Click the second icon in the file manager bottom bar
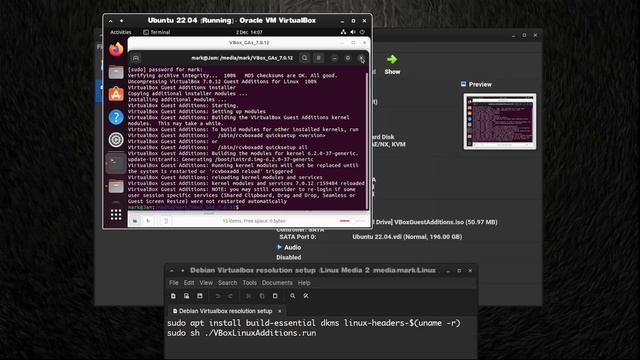Screen dimensions: 640x360 (148, 221)
